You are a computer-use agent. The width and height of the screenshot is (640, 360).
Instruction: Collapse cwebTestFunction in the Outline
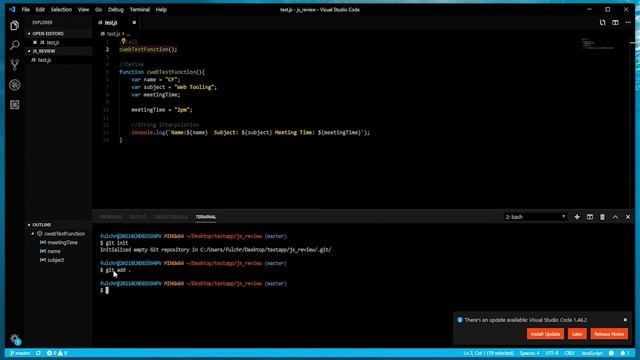33,234
